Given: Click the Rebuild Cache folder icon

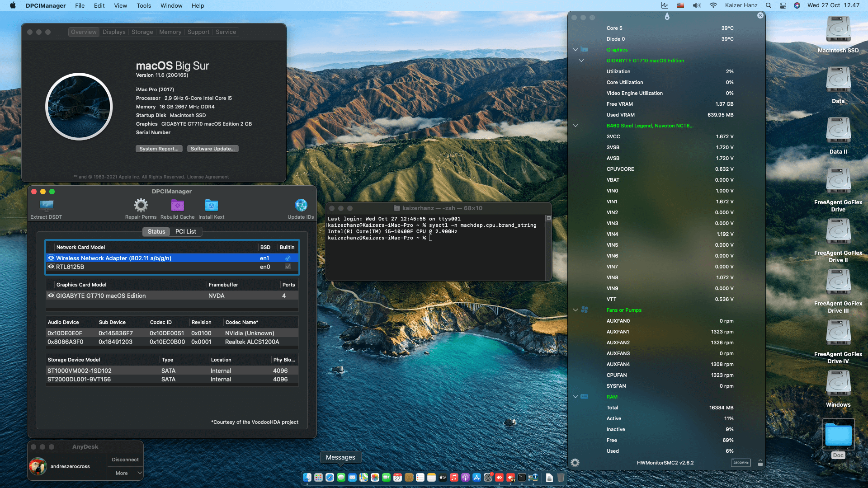Looking at the screenshot, I should click(x=177, y=206).
